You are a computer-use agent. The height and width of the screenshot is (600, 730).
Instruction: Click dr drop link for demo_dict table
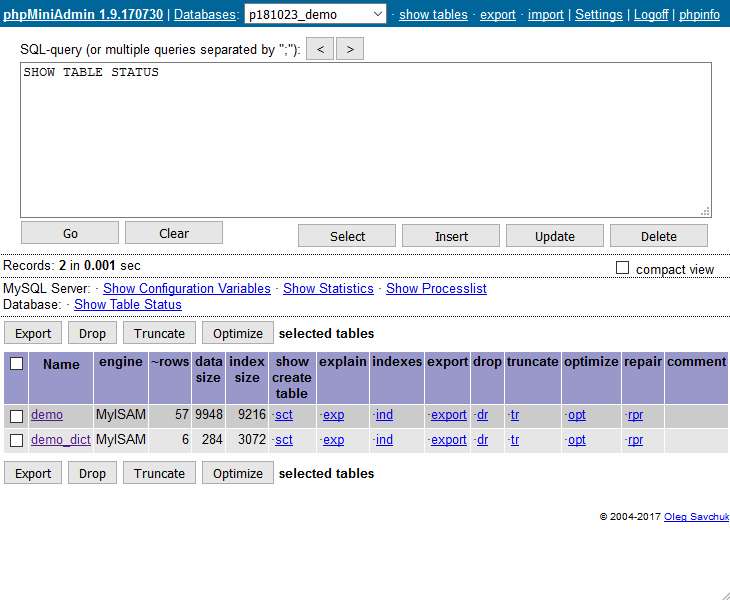point(482,439)
